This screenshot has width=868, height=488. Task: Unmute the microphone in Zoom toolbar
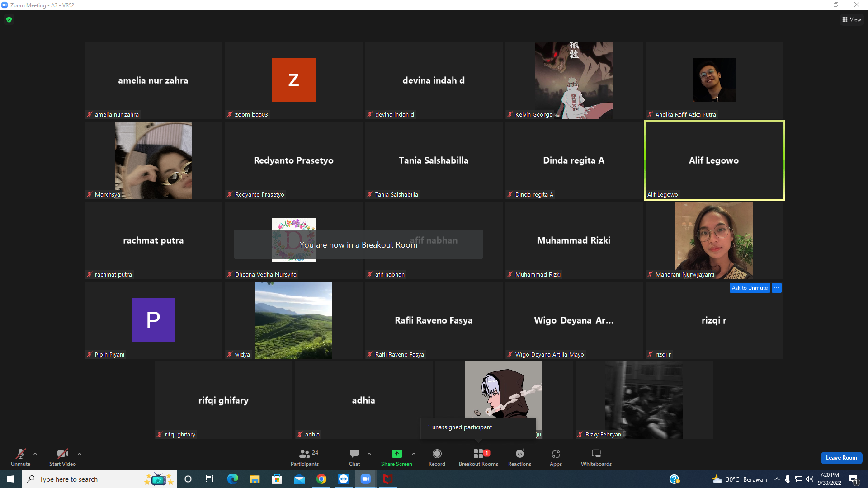click(x=21, y=457)
